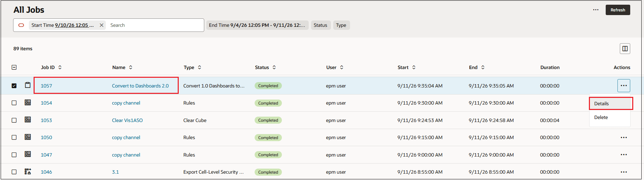Select the checkbox for job 1054
This screenshot has width=644, height=180.
[14, 103]
